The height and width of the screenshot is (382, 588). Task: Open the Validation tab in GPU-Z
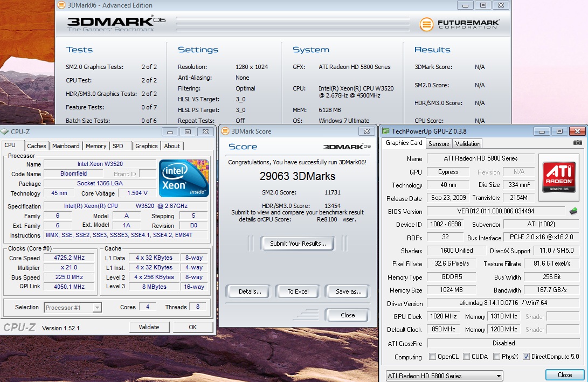point(467,143)
